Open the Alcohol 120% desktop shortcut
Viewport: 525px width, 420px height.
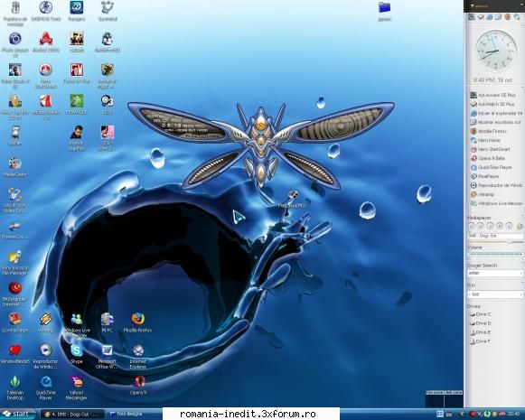pos(46,42)
